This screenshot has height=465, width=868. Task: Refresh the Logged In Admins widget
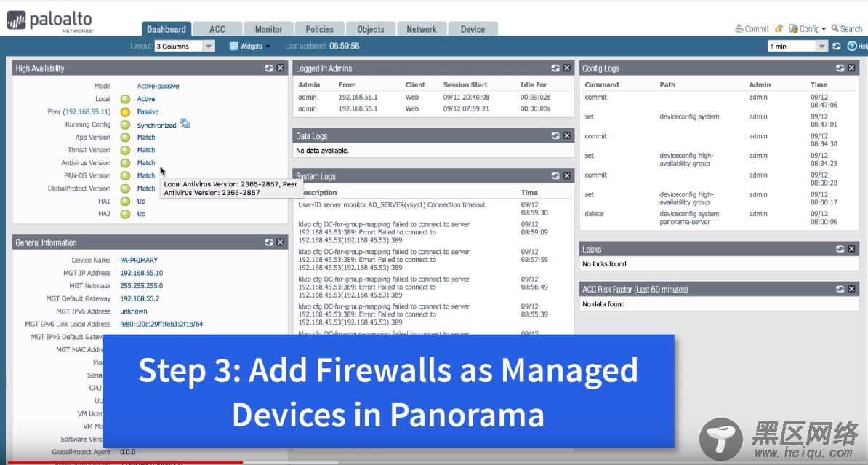(555, 68)
